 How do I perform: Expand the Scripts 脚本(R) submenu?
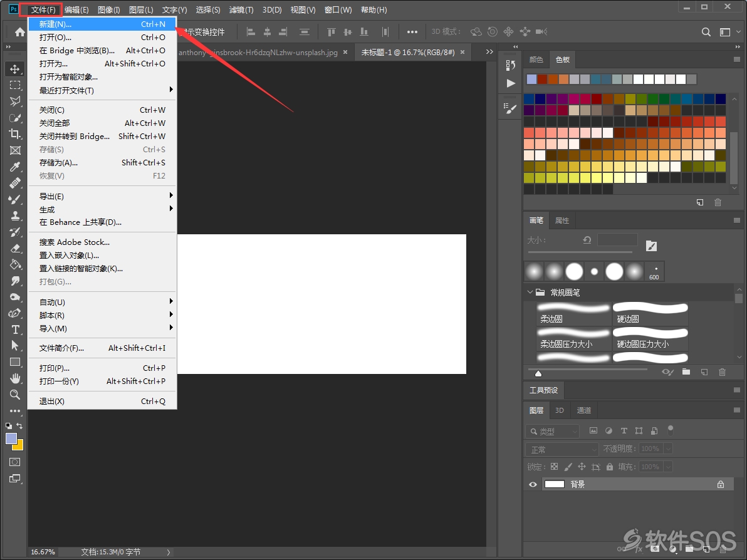coord(102,315)
